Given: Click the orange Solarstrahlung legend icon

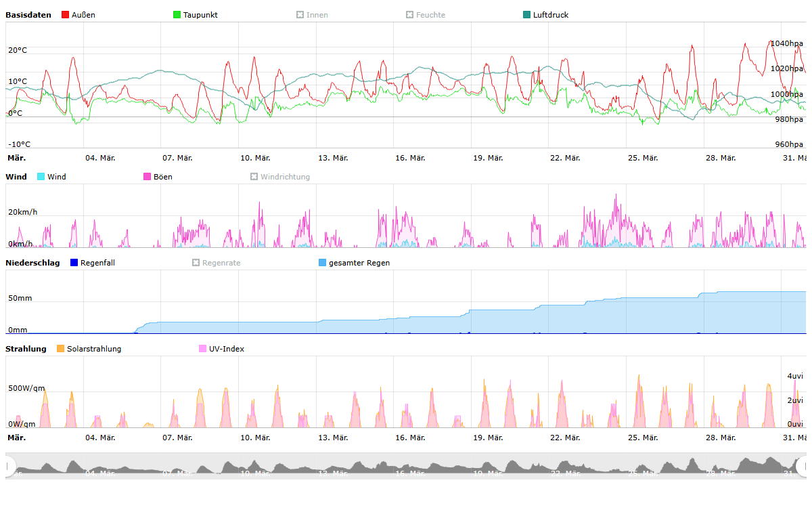Looking at the screenshot, I should [60, 349].
